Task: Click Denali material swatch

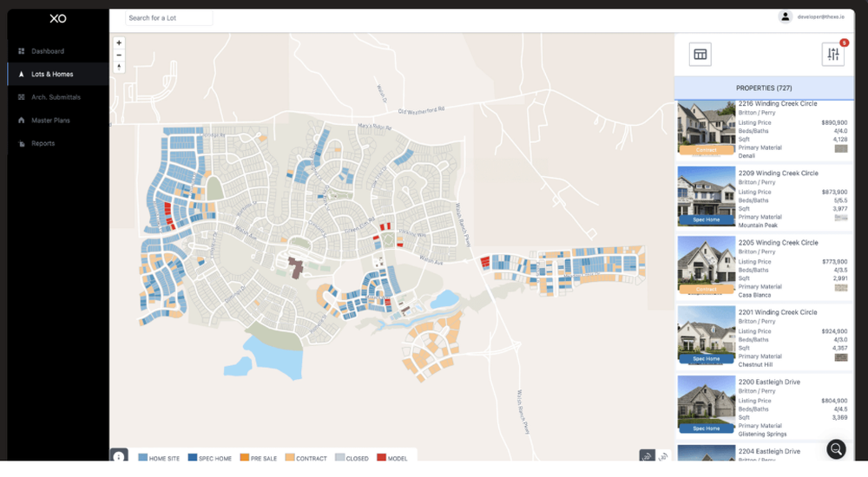Action: tap(841, 148)
